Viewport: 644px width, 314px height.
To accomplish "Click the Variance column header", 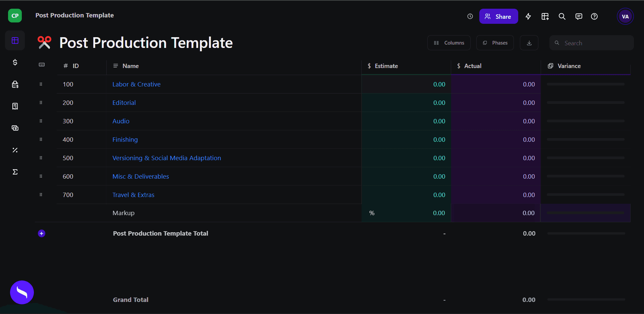I will pyautogui.click(x=569, y=66).
